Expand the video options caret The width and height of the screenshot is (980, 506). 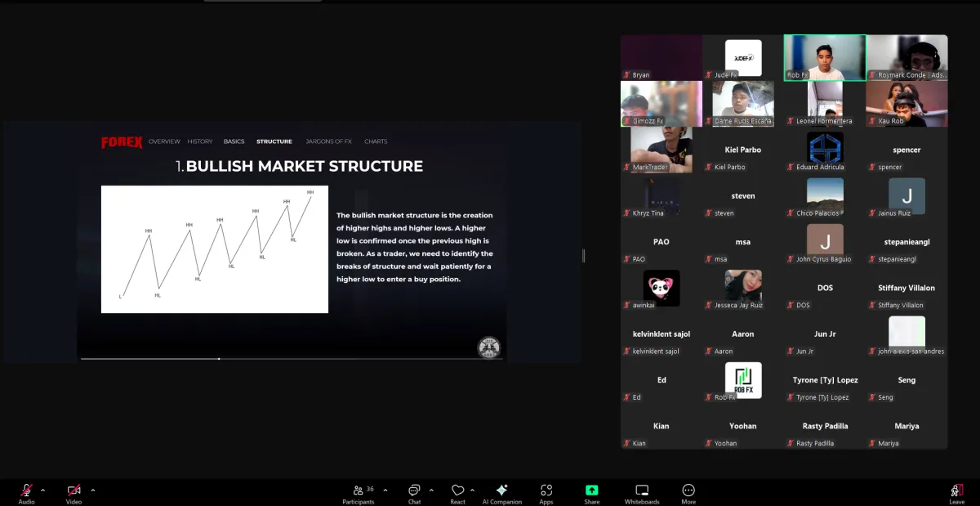point(92,491)
